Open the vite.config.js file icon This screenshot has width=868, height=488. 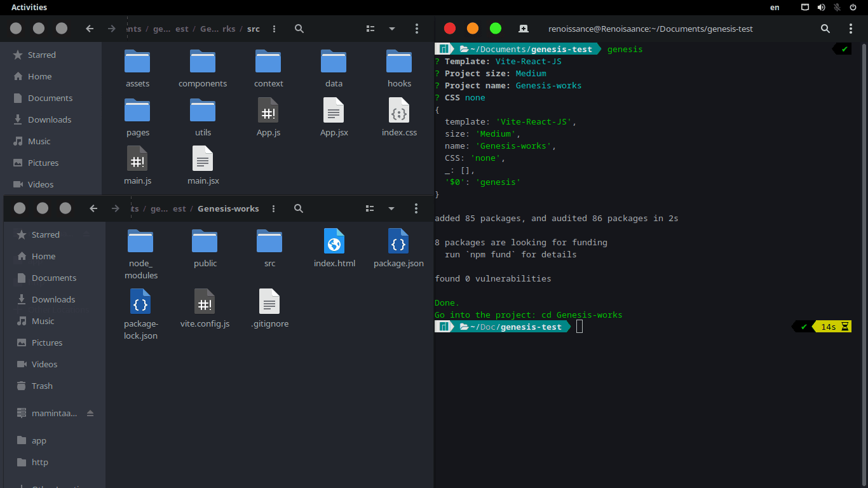point(205,302)
